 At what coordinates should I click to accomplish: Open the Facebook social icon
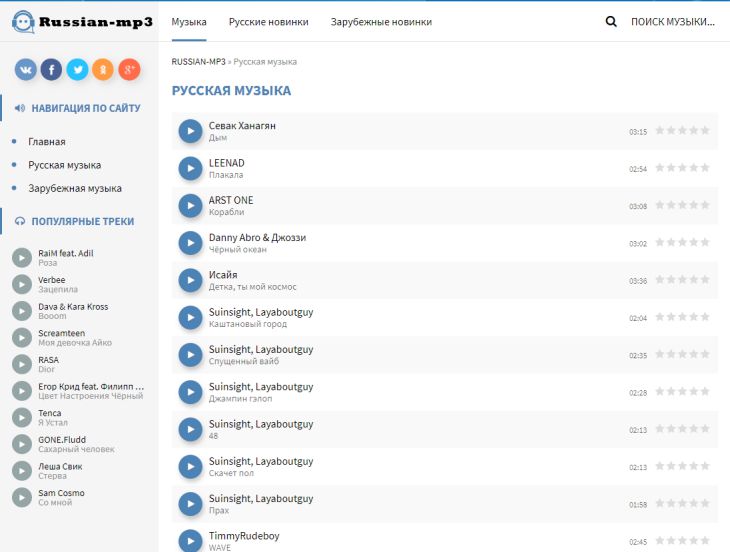52,69
